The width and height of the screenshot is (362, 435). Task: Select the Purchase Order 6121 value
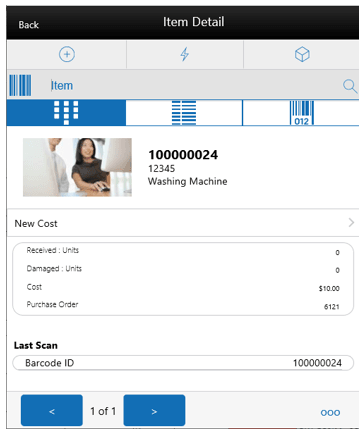click(x=332, y=307)
